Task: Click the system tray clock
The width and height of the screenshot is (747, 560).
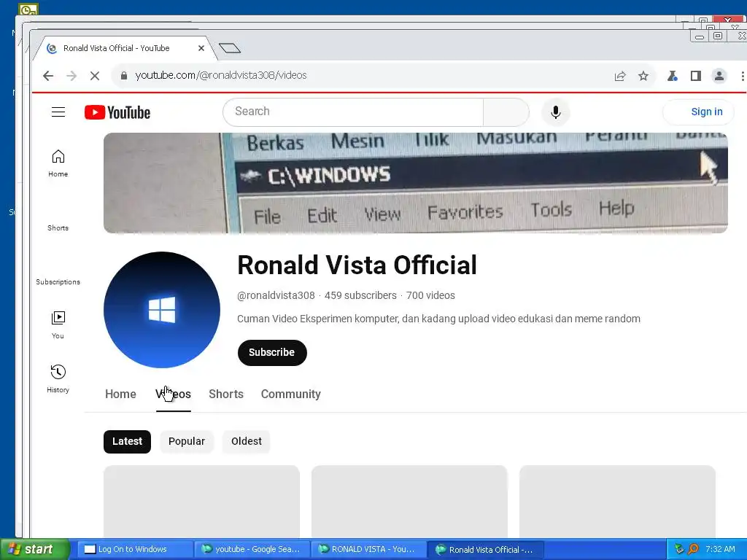Action: [x=720, y=549]
